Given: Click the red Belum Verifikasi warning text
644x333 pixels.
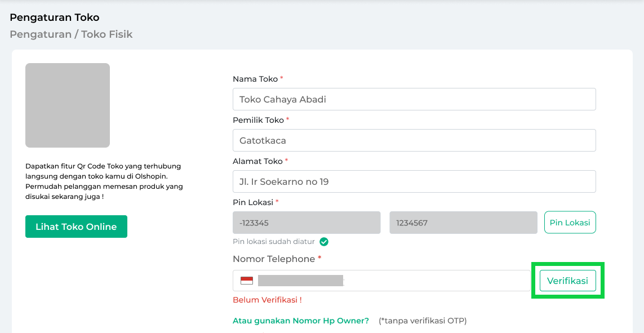Looking at the screenshot, I should (x=267, y=300).
